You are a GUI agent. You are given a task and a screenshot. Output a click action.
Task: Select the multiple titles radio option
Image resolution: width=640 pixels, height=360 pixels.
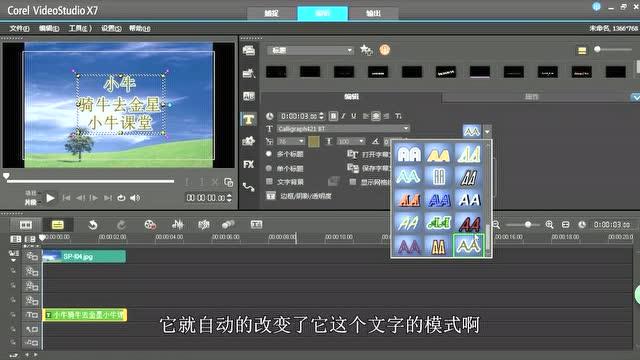click(269, 154)
